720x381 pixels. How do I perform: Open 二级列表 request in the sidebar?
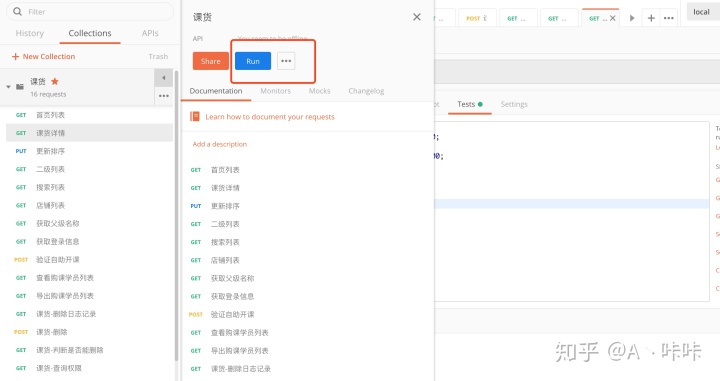coord(90,169)
